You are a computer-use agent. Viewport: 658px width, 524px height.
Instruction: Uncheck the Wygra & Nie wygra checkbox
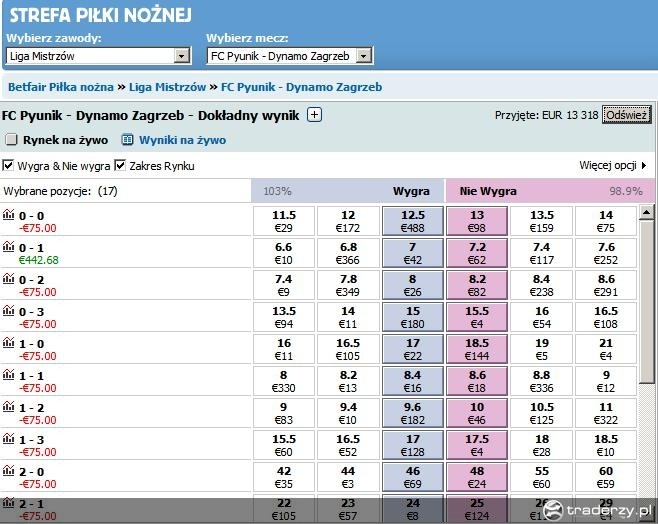[8, 165]
